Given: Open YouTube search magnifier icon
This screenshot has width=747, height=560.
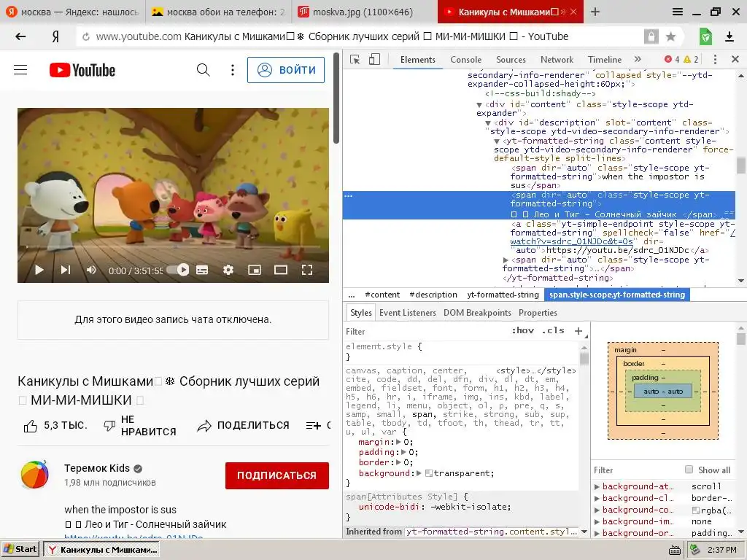Looking at the screenshot, I should [204, 70].
